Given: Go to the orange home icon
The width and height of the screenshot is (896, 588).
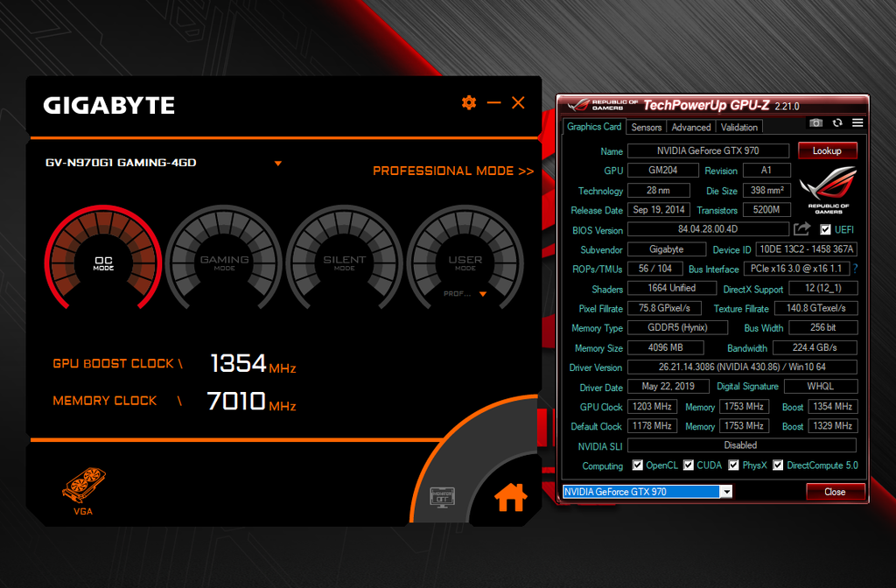Looking at the screenshot, I should tap(510, 497).
